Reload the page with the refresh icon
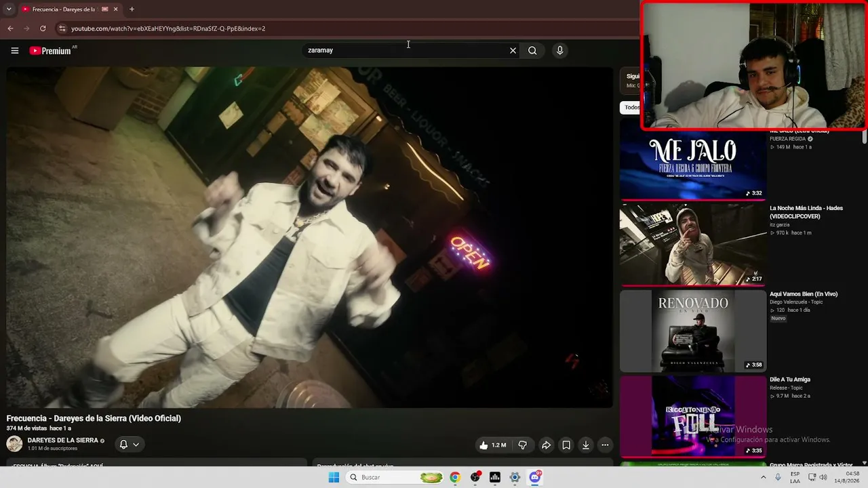868x488 pixels. pos(43,28)
